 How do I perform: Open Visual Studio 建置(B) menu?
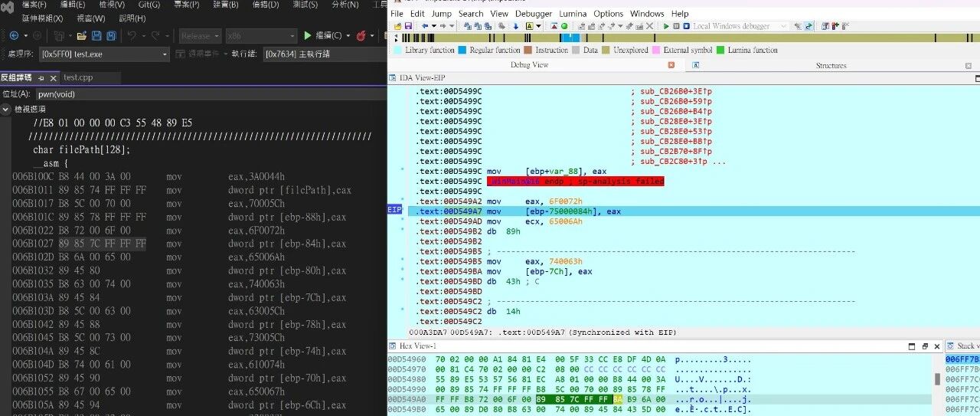click(226, 5)
